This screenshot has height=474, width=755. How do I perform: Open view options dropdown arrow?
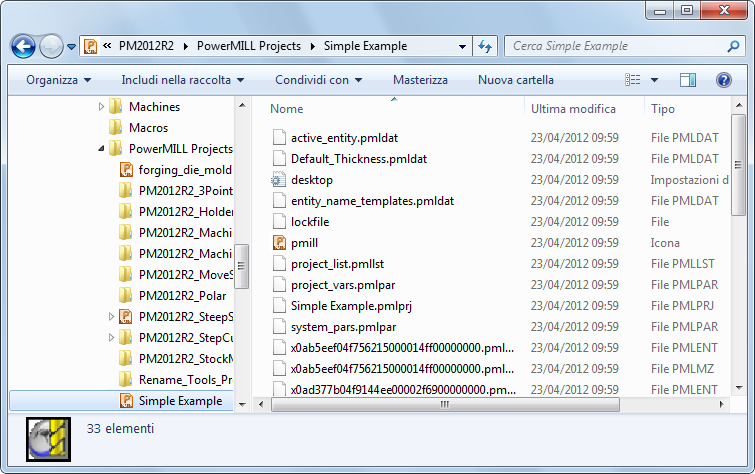coord(654,80)
